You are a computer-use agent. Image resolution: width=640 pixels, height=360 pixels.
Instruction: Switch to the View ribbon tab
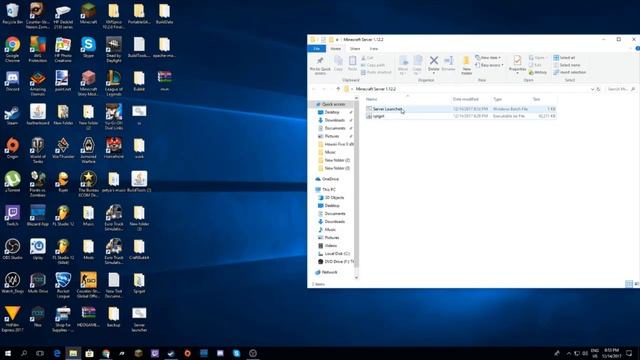[x=373, y=49]
